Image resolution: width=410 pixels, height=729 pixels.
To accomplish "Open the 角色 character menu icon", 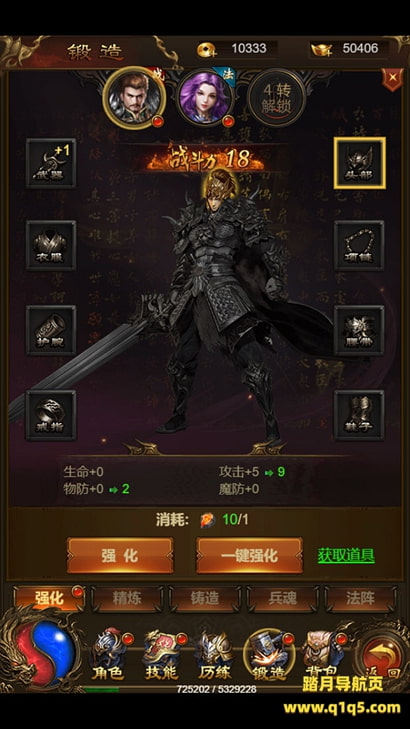I will (x=107, y=655).
